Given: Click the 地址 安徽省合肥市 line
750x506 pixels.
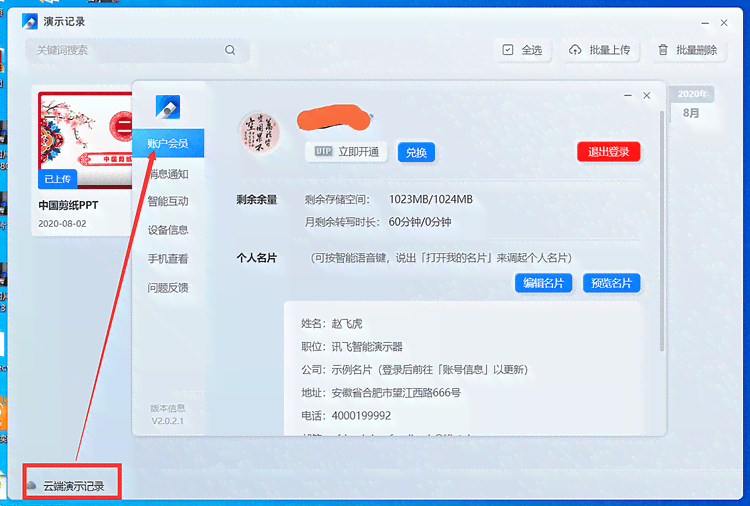Looking at the screenshot, I should (x=381, y=393).
